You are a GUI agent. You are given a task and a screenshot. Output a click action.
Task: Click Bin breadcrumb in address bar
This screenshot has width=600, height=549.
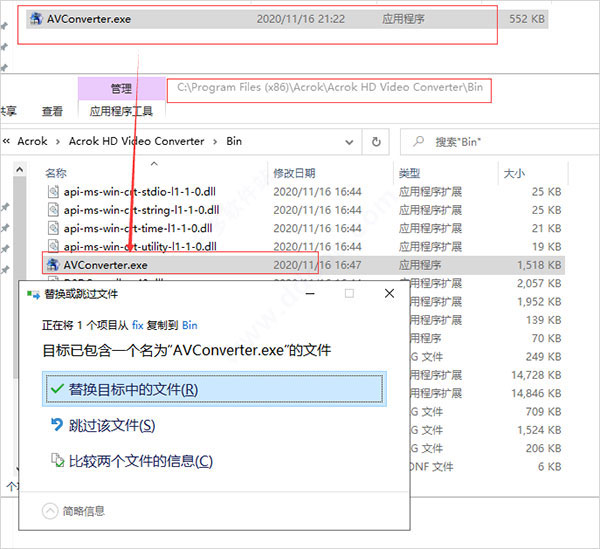coord(234,141)
